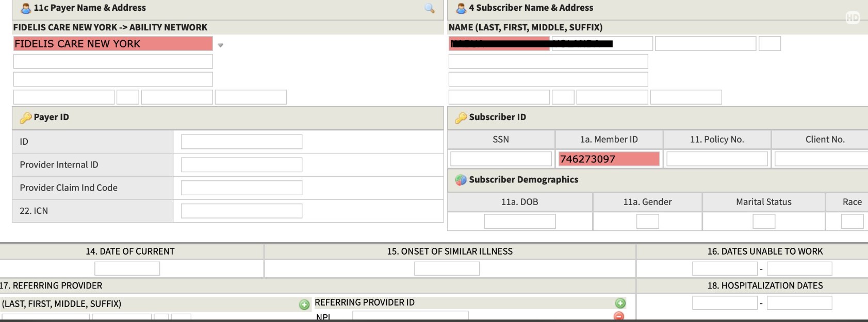Click the Dates Unable to Work start field
The width and height of the screenshot is (868, 322).
(x=725, y=268)
